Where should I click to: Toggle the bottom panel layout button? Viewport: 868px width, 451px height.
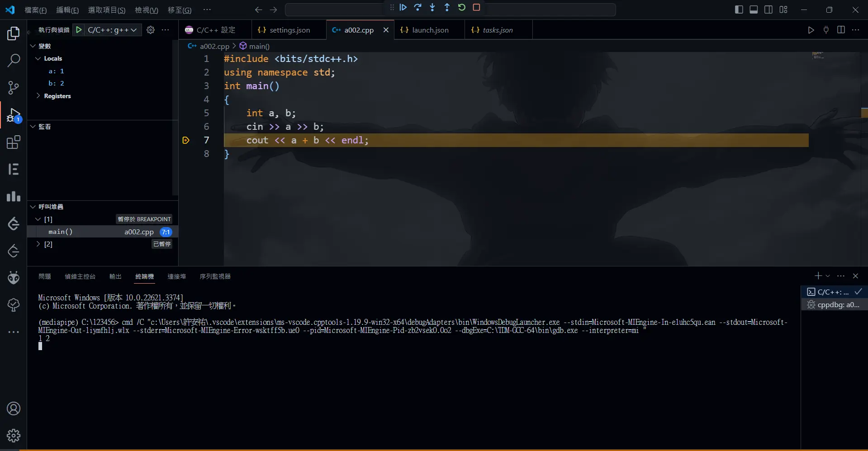[754, 9]
